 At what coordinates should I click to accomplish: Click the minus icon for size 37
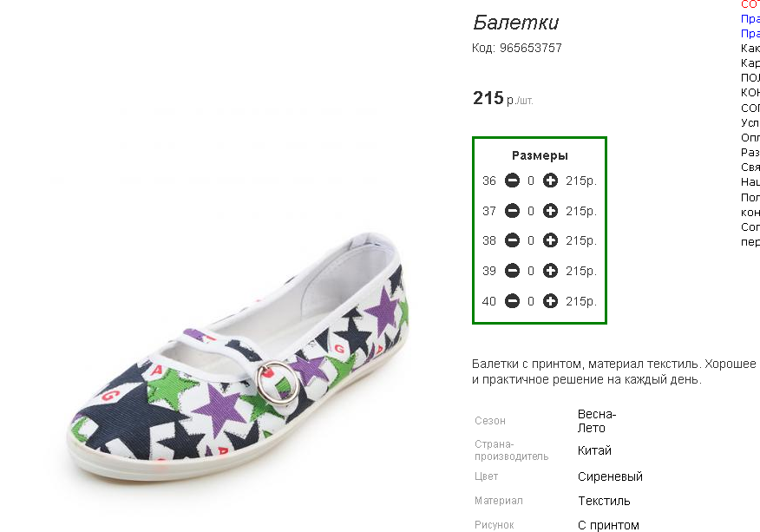[x=512, y=211]
